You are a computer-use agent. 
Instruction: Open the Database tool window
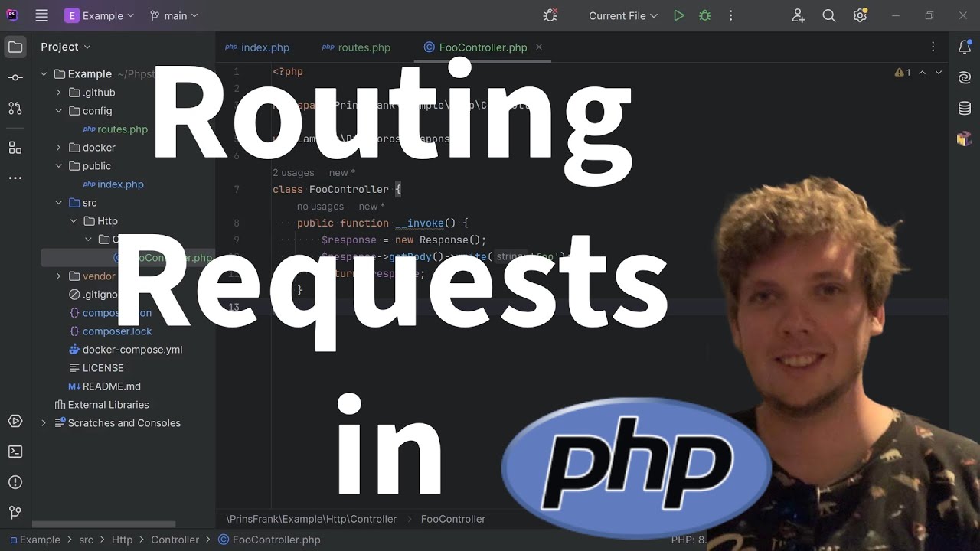pyautogui.click(x=965, y=109)
